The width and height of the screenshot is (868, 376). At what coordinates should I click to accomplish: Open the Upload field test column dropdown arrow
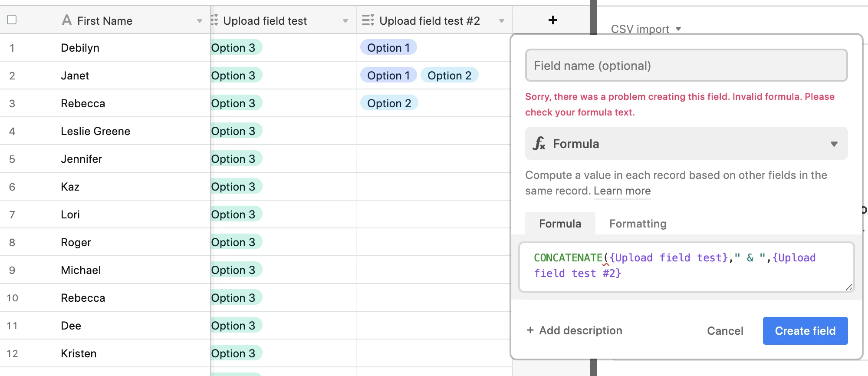[x=345, y=21]
